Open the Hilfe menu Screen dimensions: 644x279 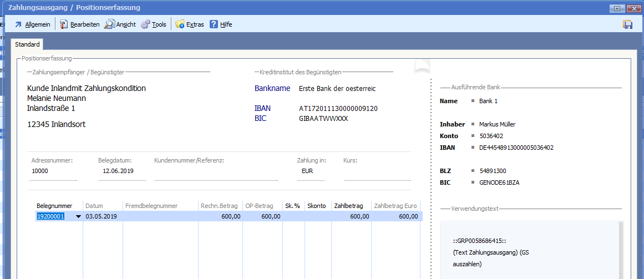(x=226, y=24)
